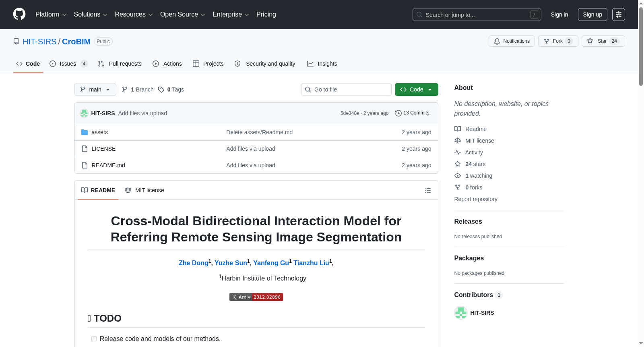
Task: Open the Issues tab
Action: (x=68, y=64)
